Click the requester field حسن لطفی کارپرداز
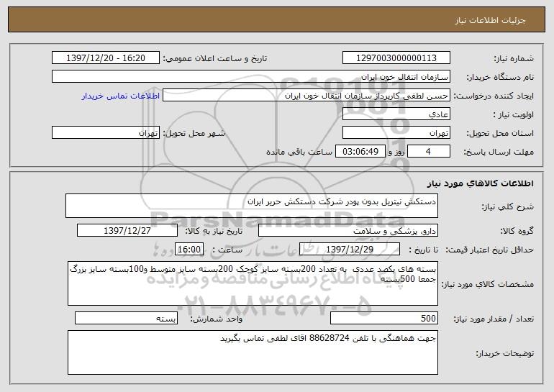 pos(306,96)
